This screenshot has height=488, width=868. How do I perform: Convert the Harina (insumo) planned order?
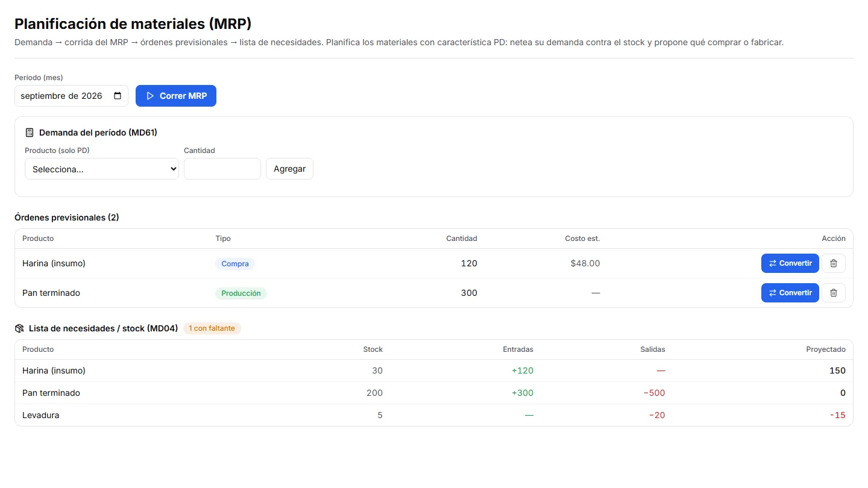pos(790,263)
